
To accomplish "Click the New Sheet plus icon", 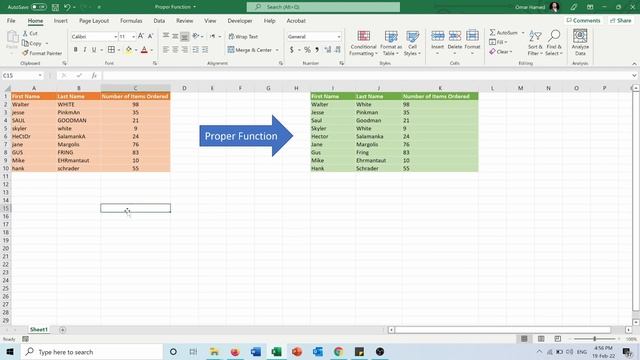I will [62, 330].
